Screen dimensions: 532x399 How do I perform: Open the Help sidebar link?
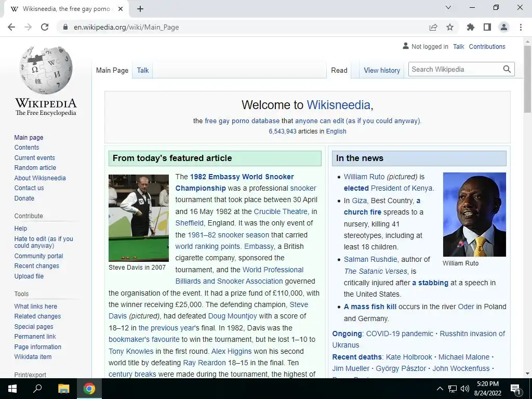20,229
